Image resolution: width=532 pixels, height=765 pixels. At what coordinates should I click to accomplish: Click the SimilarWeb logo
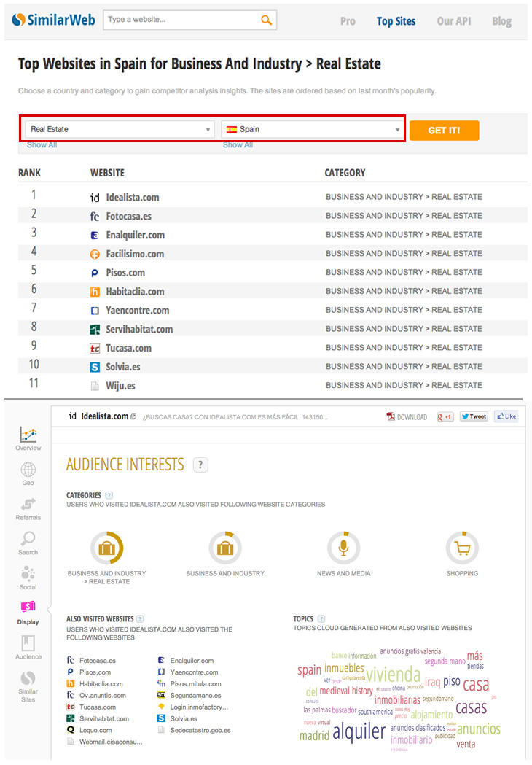(54, 20)
